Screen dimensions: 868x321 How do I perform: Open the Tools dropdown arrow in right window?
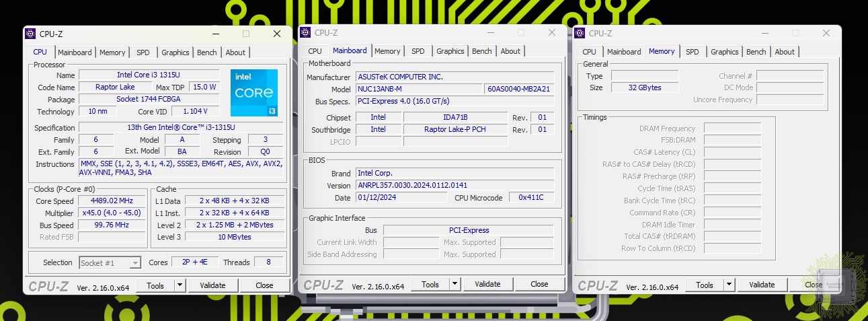pyautogui.click(x=729, y=285)
